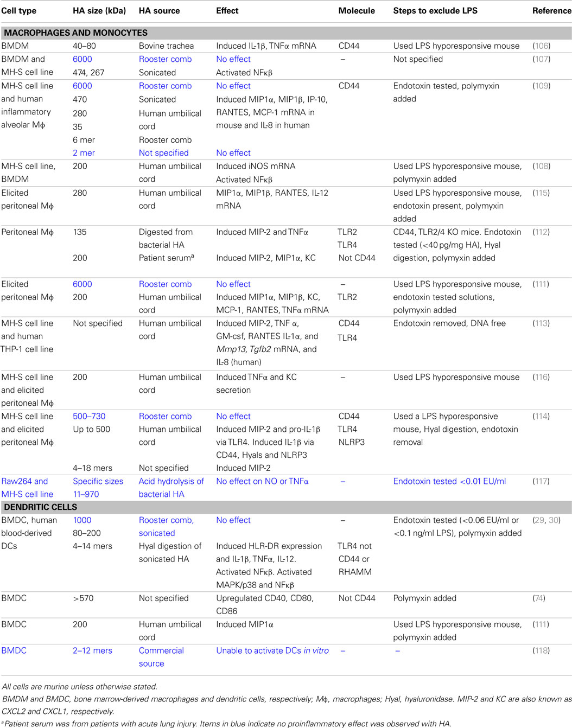Click the 'Commercial' source text

pos(161,650)
